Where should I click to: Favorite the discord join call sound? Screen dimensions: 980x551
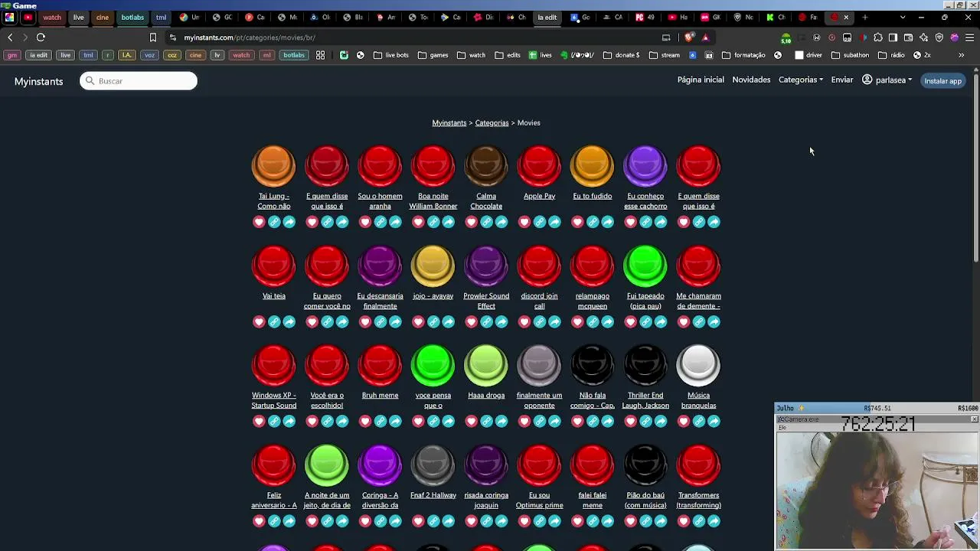click(524, 321)
